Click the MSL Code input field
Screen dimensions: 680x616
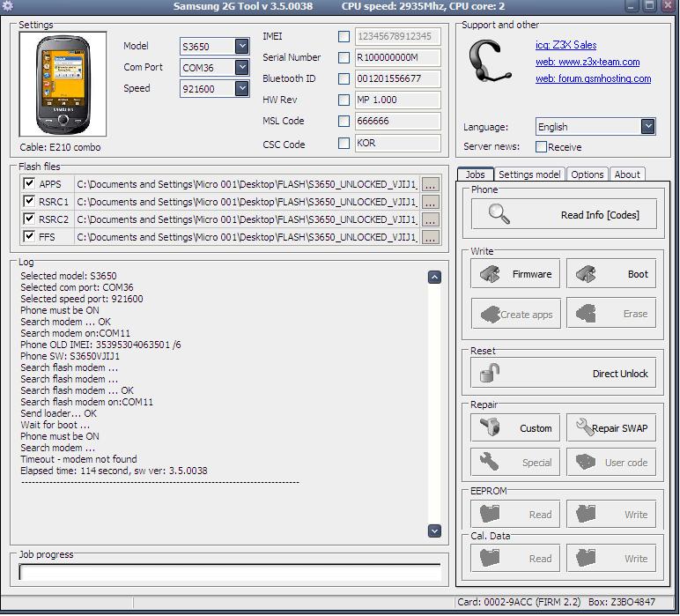coord(397,121)
